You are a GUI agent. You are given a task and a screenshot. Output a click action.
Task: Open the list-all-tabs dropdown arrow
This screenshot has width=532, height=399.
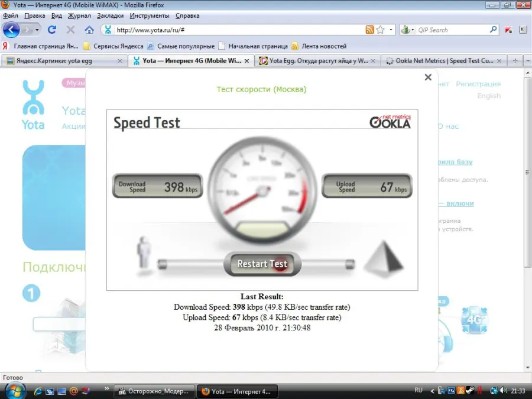[x=528, y=61]
